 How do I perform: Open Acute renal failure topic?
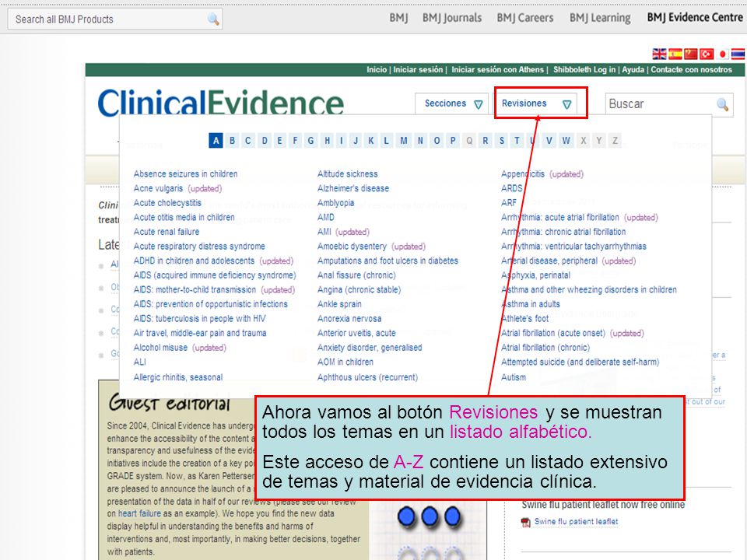tap(167, 232)
